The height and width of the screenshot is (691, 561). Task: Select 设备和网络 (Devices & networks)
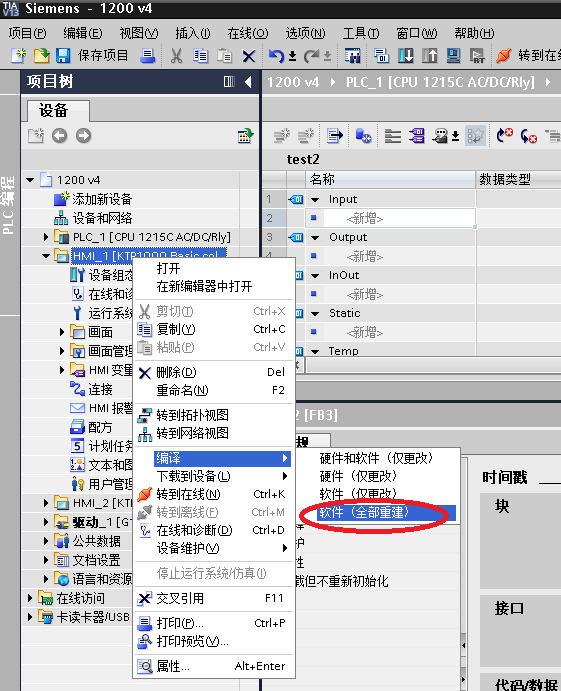[x=93, y=218]
